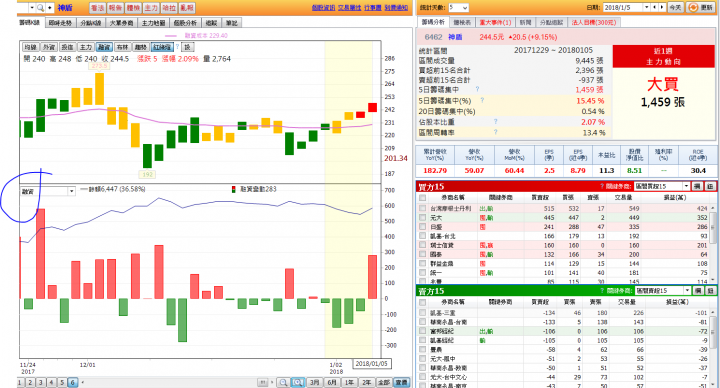Click the small plus/add icon beside search
The image size is (720, 388).
coord(50,8)
